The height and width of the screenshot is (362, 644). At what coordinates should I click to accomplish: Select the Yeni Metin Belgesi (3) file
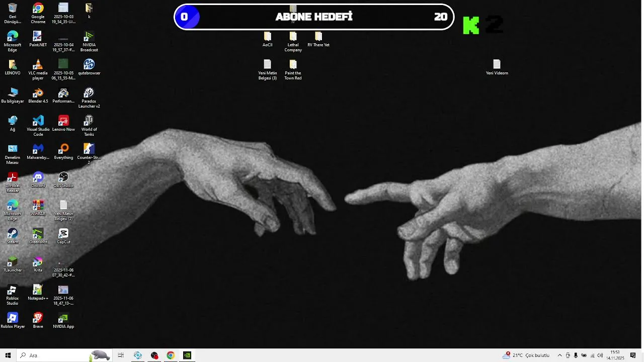coord(268,70)
